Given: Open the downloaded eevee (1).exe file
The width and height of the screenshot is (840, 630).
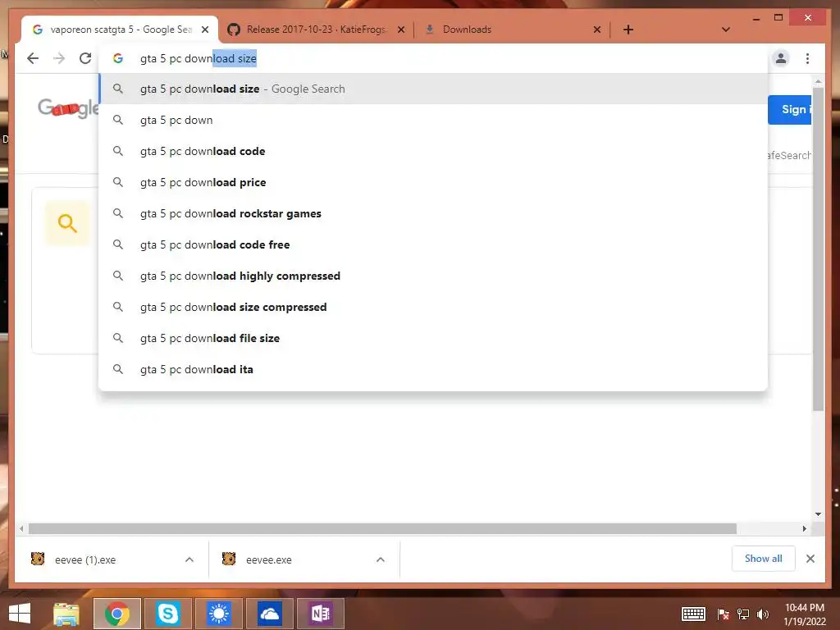Looking at the screenshot, I should pos(84,559).
